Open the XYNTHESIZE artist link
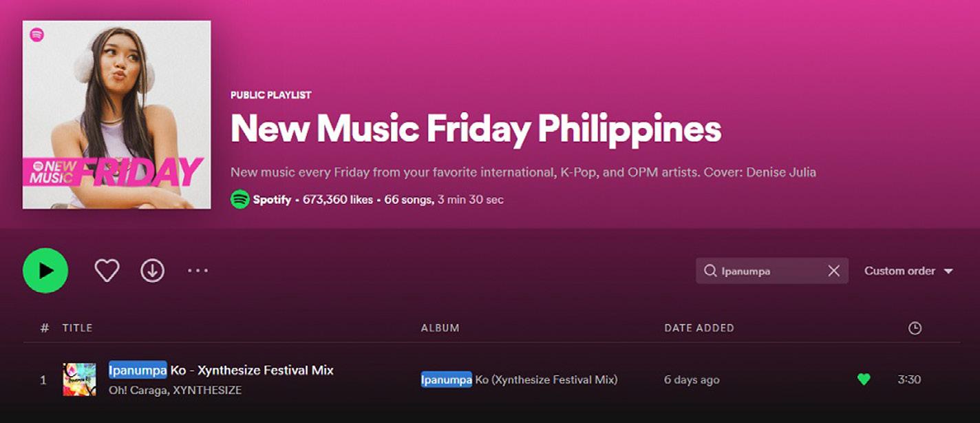This screenshot has width=980, height=423. point(207,390)
